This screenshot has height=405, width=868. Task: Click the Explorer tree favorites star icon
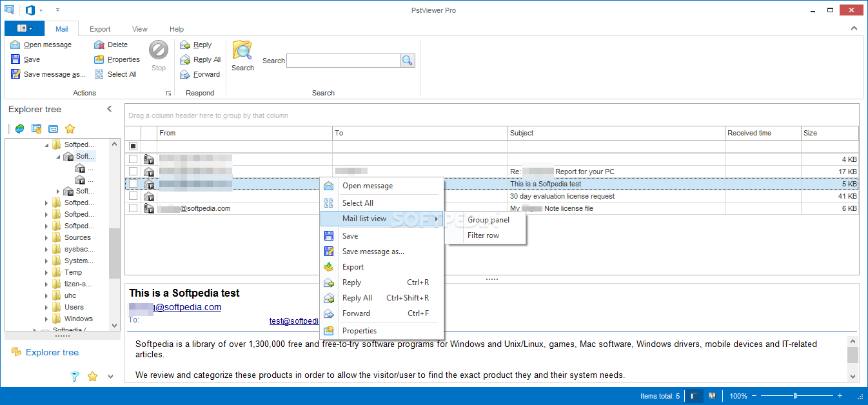[70, 128]
